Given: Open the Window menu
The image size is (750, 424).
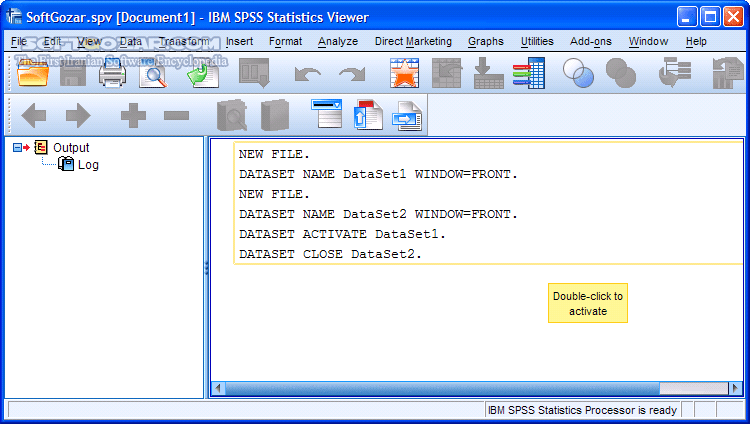Looking at the screenshot, I should coord(649,42).
